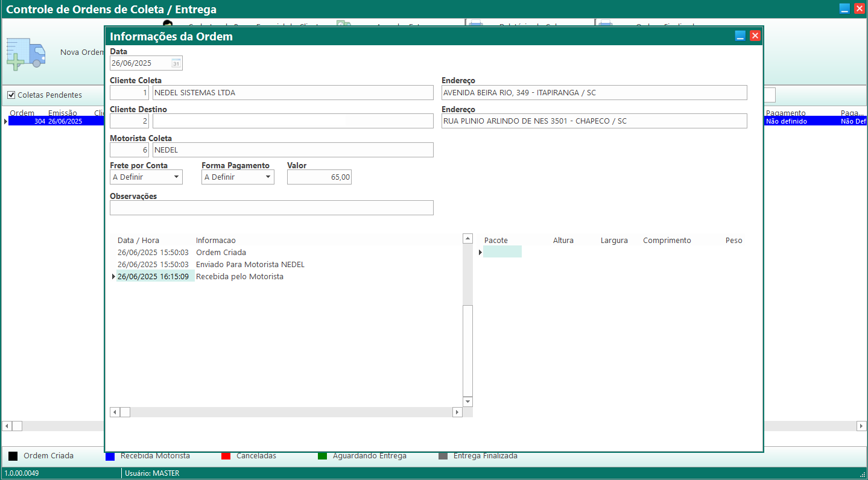Click the log list scroll-right arrow
The image size is (868, 480).
coord(457,412)
